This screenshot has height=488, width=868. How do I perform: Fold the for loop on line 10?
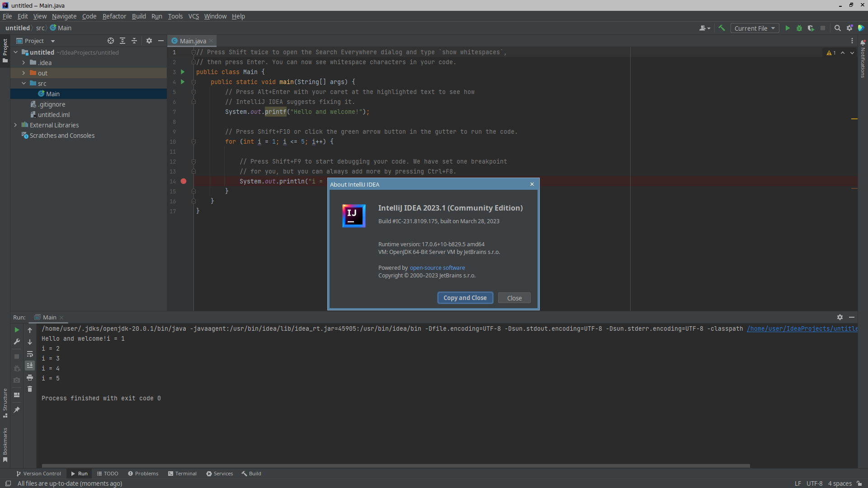(x=193, y=142)
